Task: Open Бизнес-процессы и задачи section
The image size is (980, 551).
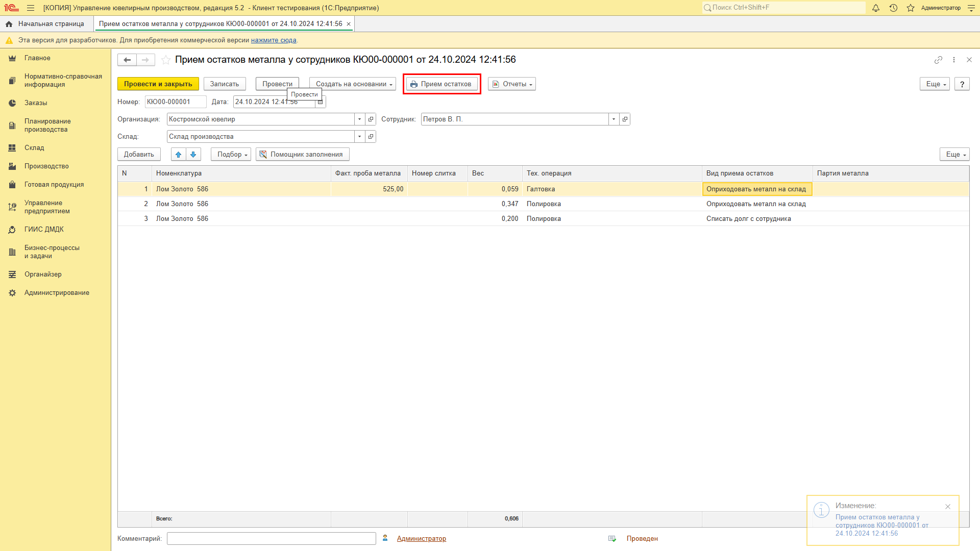Action: tap(52, 252)
